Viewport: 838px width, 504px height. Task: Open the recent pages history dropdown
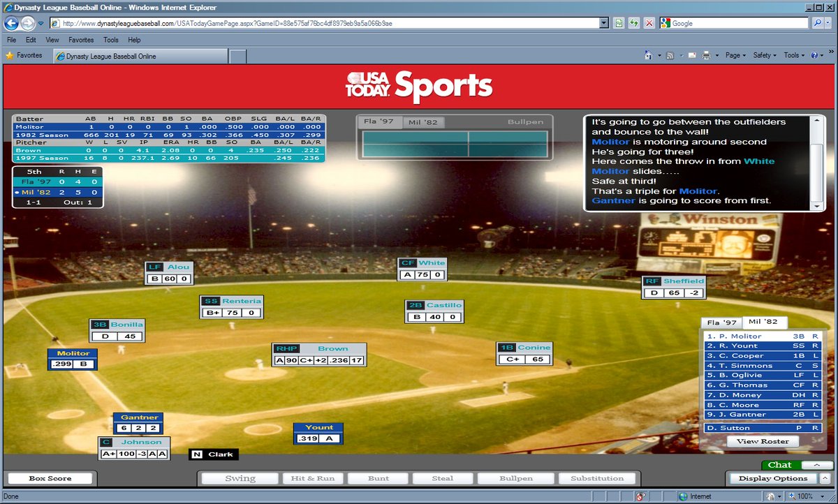(41, 23)
